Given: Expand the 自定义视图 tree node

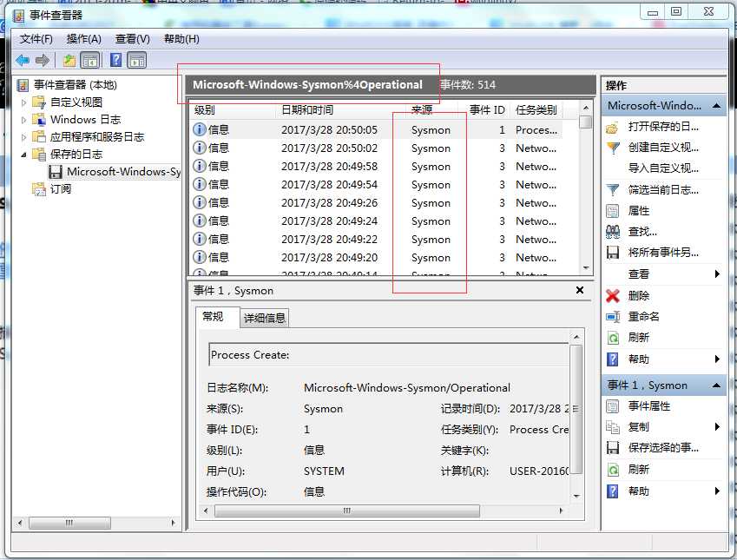Looking at the screenshot, I should 23,102.
